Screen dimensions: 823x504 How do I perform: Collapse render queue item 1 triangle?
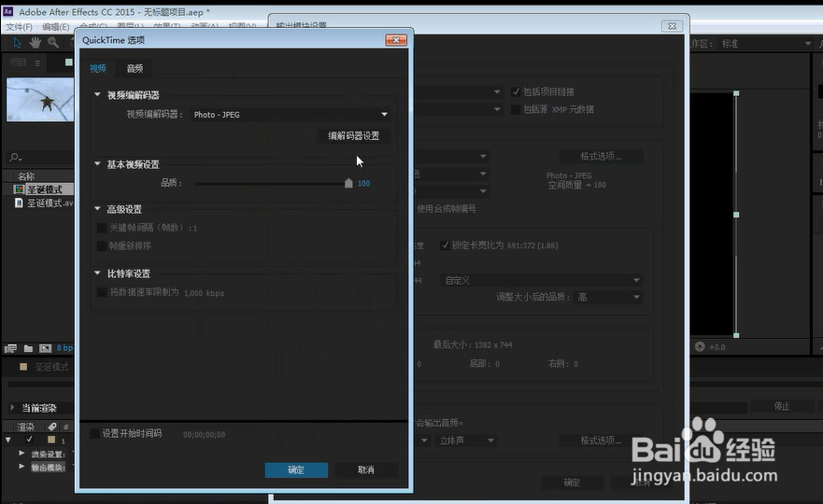tap(7, 440)
